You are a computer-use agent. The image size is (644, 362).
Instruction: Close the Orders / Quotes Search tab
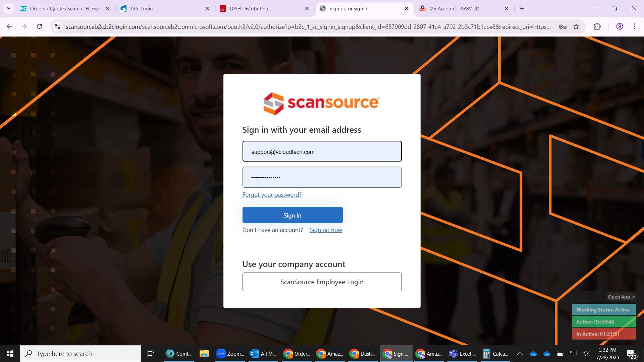click(107, 8)
